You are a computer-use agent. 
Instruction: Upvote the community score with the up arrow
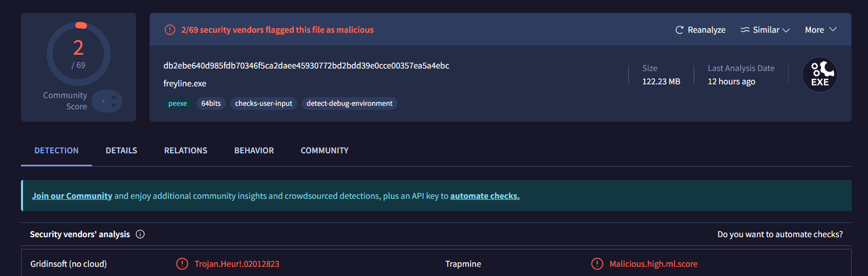point(114,97)
